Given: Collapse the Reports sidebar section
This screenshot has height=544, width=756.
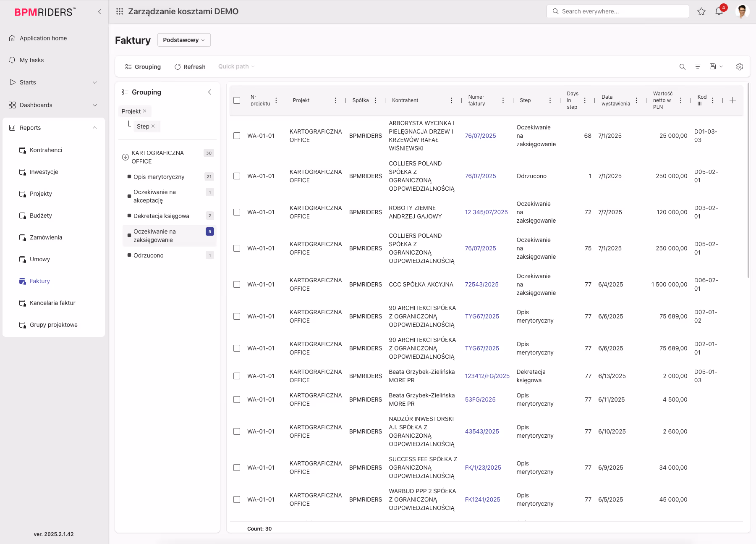Looking at the screenshot, I should point(95,128).
